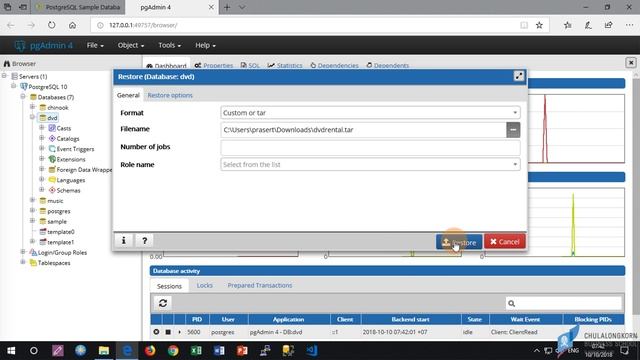Terminate session 5600 with the circle-x icon

[x=156, y=332]
